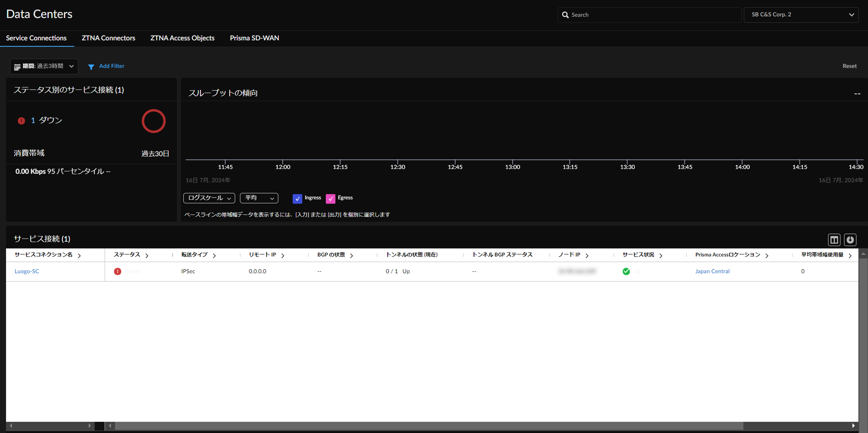The height and width of the screenshot is (433, 868).
Task: Click the 0.0.0.0 remote IP cell
Action: tap(257, 272)
